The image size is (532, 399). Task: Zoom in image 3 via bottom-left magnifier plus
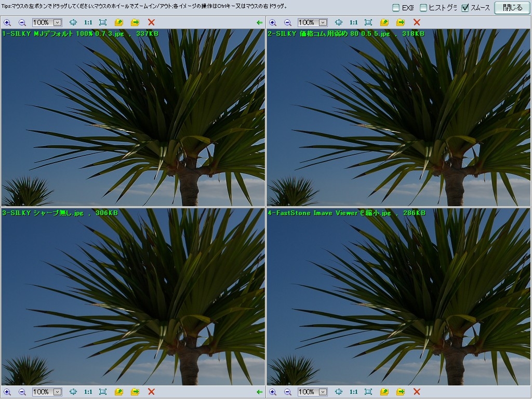[7, 392]
